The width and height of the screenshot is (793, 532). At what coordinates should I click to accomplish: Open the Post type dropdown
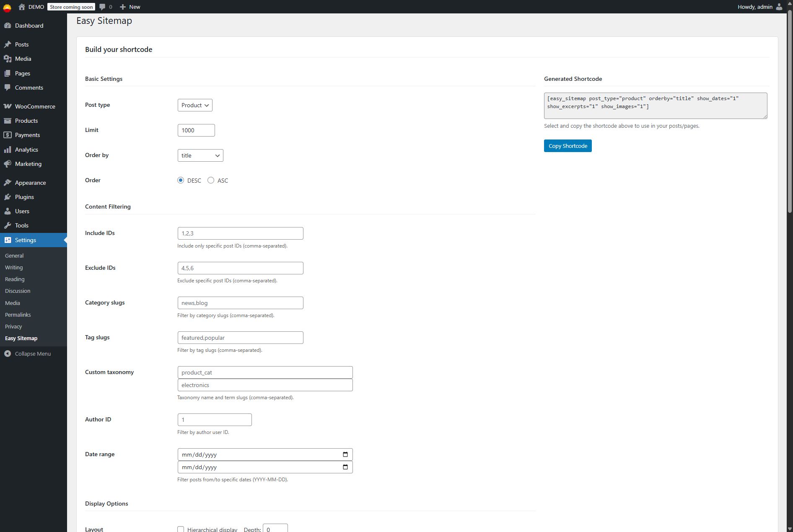(x=195, y=105)
